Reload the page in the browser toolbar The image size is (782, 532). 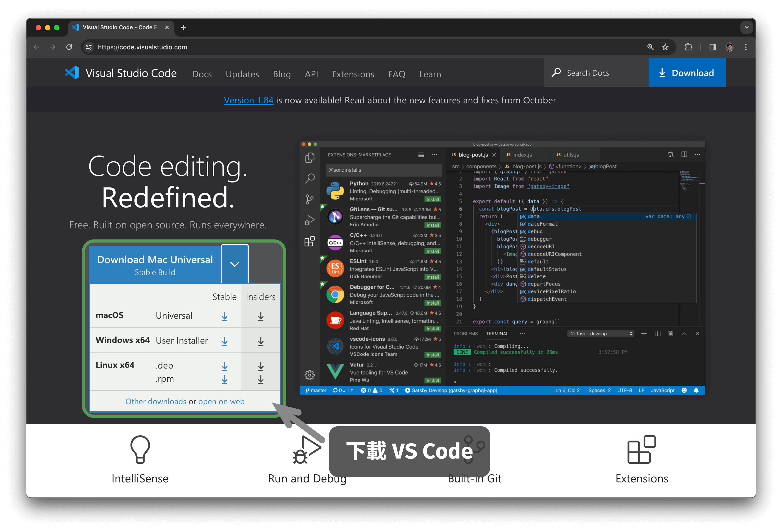click(69, 47)
